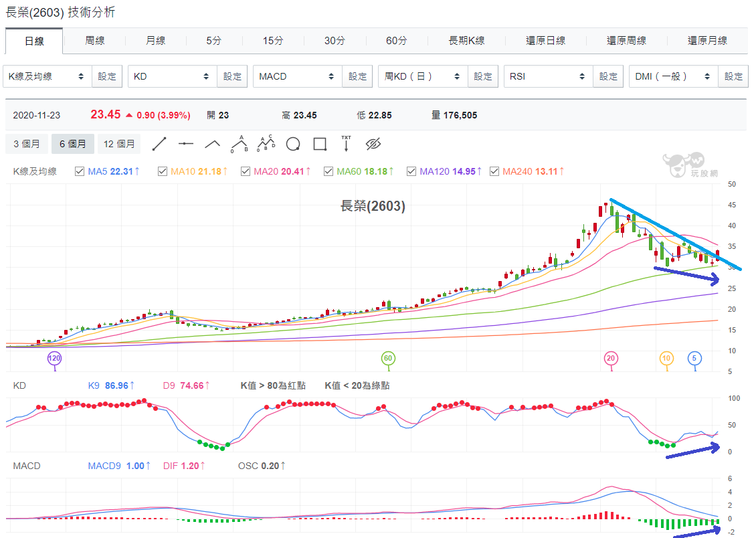Viewport: 756px width, 538px height.
Task: Pick the rectangle drawing tool
Action: pos(320,144)
